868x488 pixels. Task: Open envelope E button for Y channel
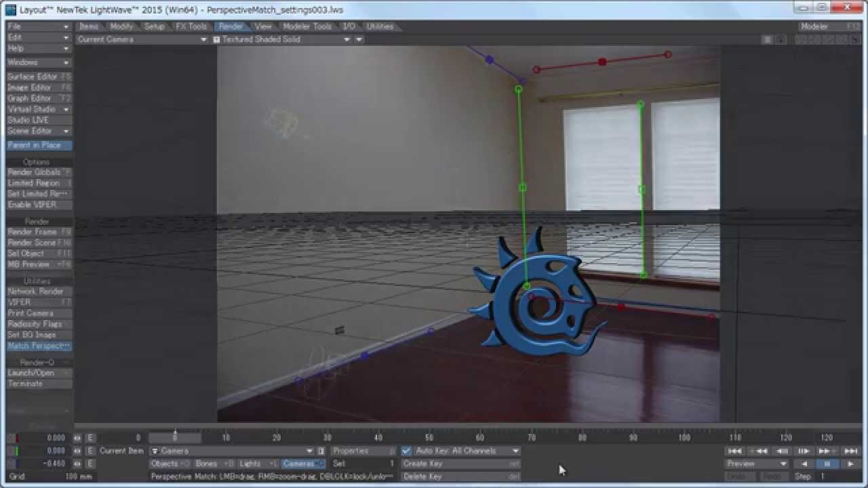(90, 451)
